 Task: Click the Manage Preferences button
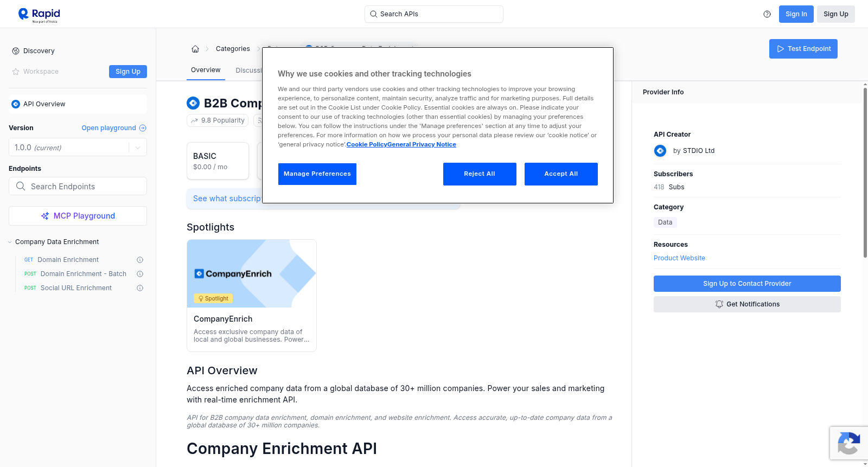(317, 174)
